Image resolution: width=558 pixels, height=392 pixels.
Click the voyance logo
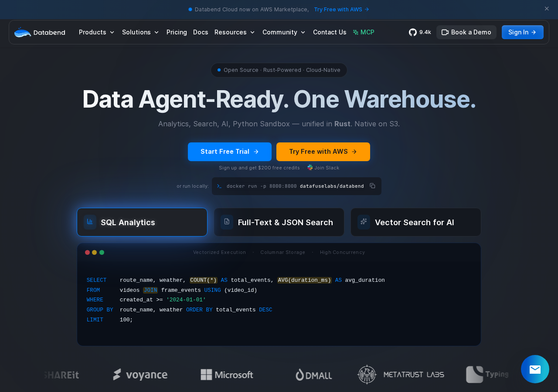pyautogui.click(x=140, y=375)
